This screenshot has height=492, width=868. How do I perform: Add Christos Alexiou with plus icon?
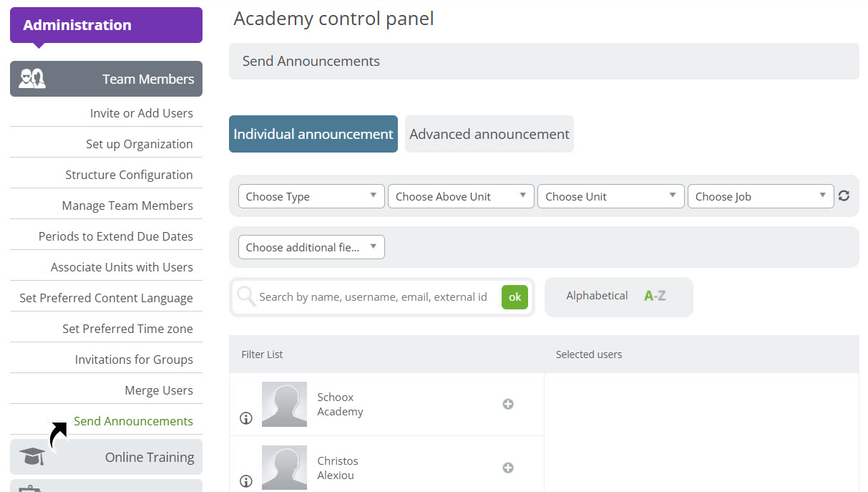[508, 468]
